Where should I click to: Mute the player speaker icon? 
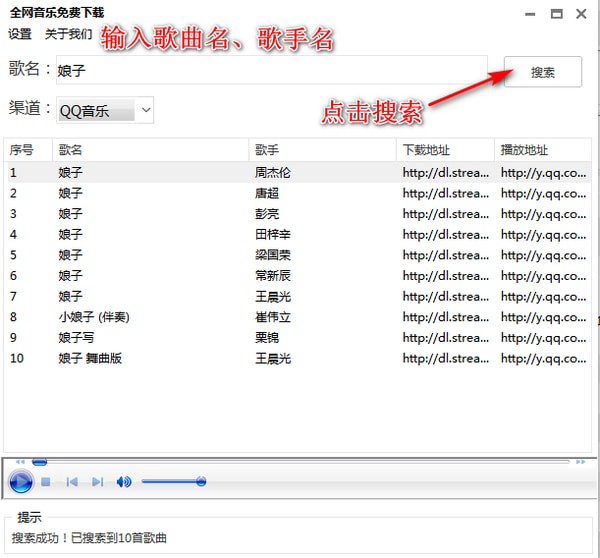(124, 482)
